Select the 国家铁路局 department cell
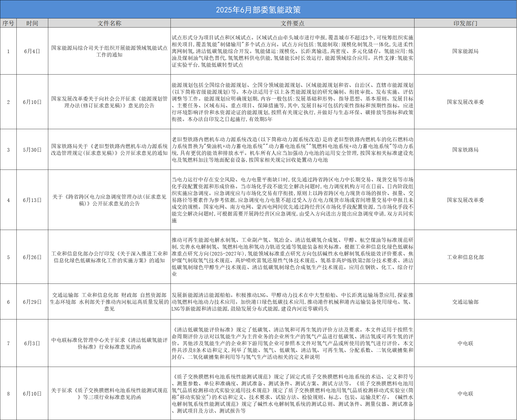This screenshot has width=517, height=420. [x=465, y=150]
